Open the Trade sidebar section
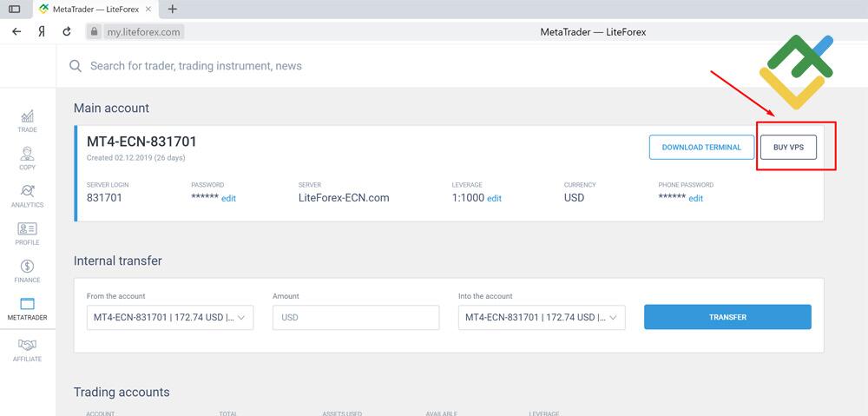The width and height of the screenshot is (868, 416). pos(27,121)
